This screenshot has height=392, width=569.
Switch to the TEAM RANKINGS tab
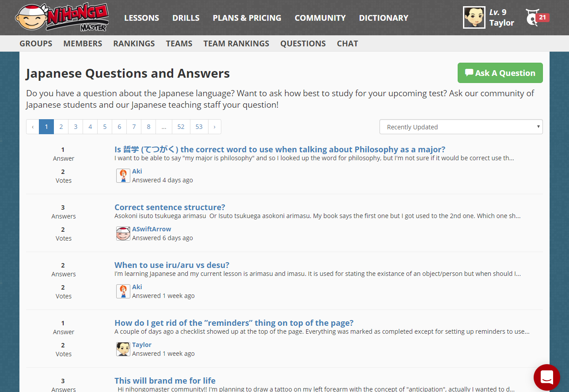pyautogui.click(x=236, y=43)
